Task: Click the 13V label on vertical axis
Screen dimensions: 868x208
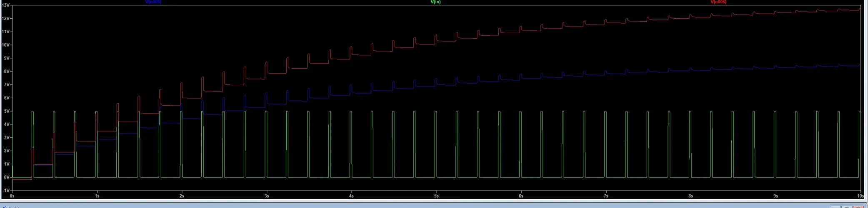Action: [6, 5]
